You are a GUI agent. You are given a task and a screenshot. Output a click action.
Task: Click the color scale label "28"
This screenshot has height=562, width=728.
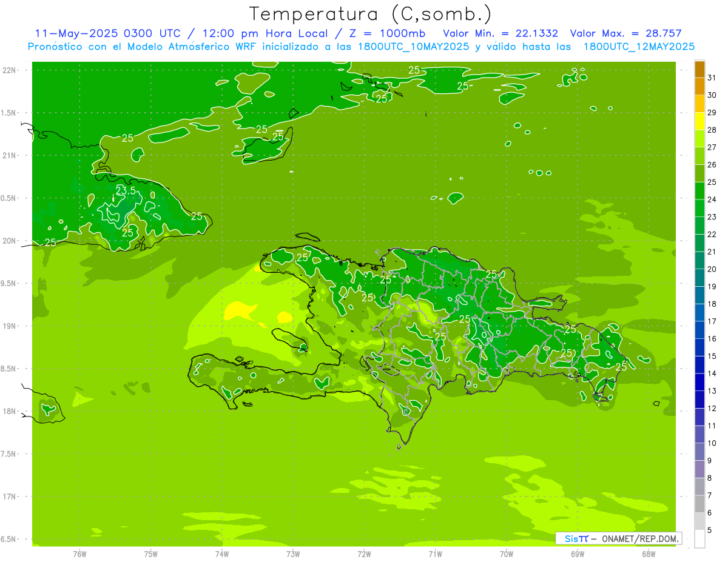click(712, 130)
